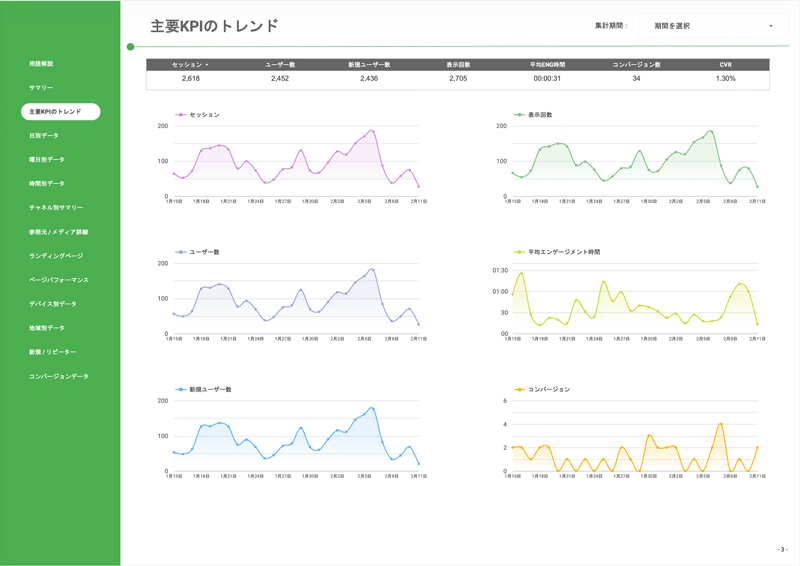Viewport: 800px width, 566px height.
Task: Click the 平均エンゲージメント時間 legend marker
Action: 519,252
